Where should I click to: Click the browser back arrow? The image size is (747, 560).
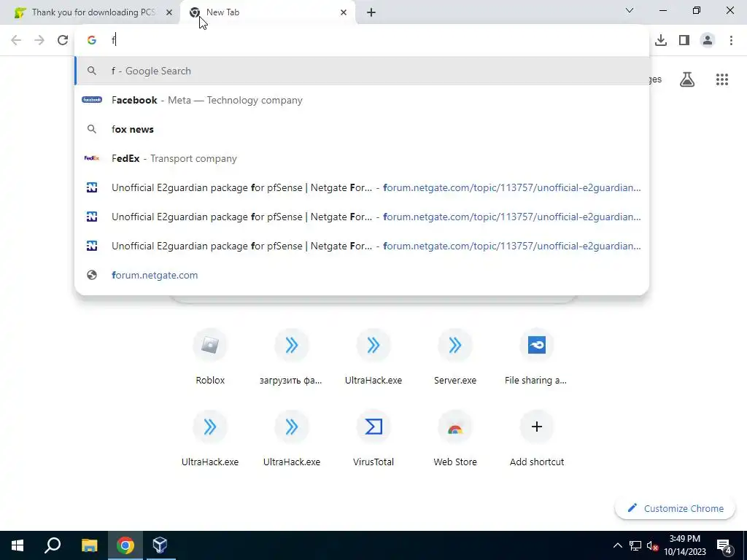[x=16, y=40]
